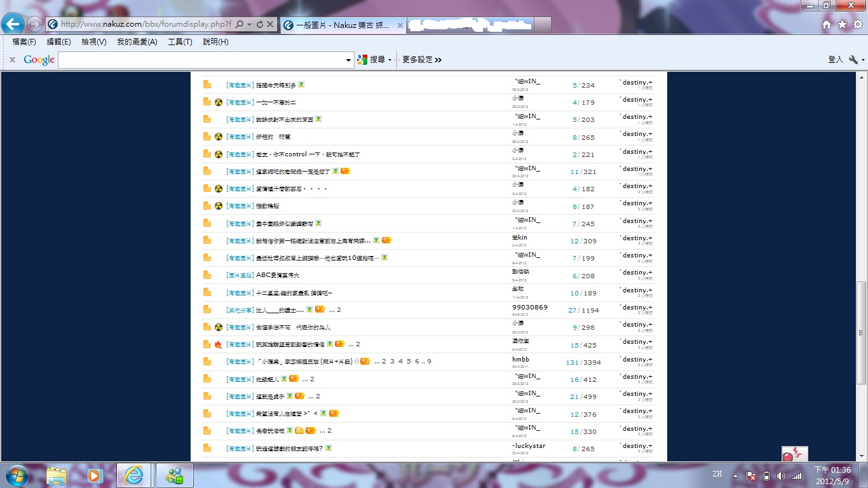
Task: Open Windows Media Player in the taskbar
Action: (95, 475)
